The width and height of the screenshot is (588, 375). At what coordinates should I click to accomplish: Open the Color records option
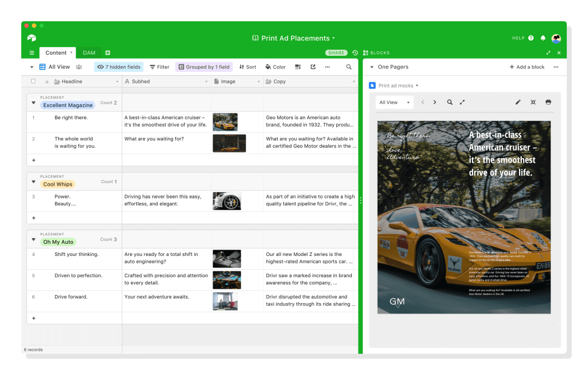(x=275, y=67)
